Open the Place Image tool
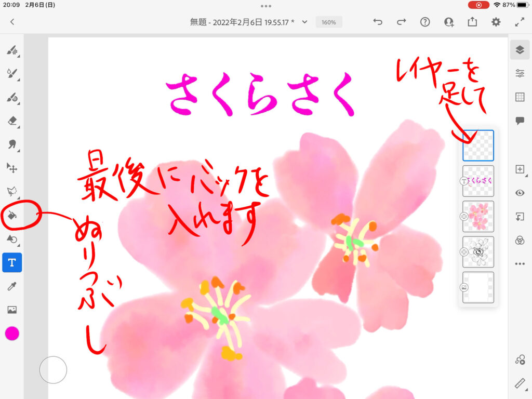Screen dimensions: 532x399 point(12,310)
